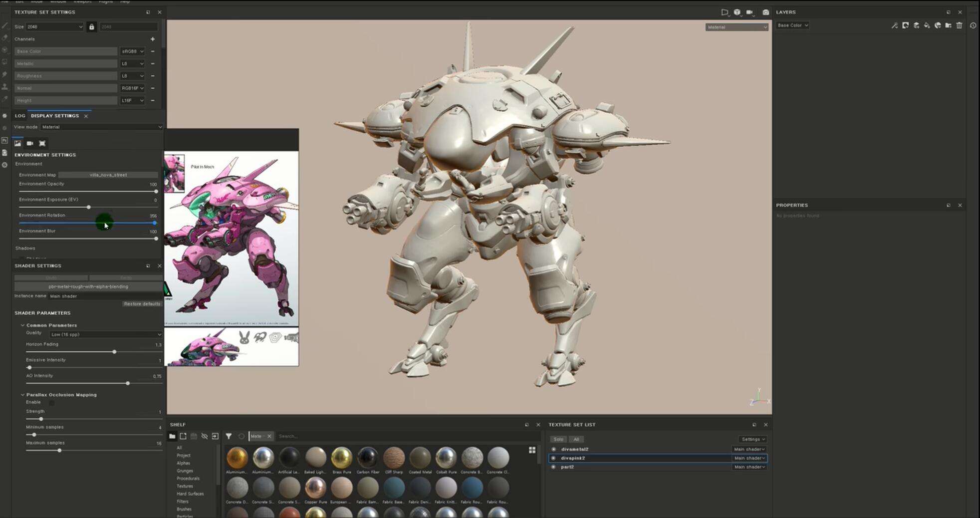The height and width of the screenshot is (518, 980).
Task: Add a mask in the Layers toolbar
Action: tap(906, 25)
